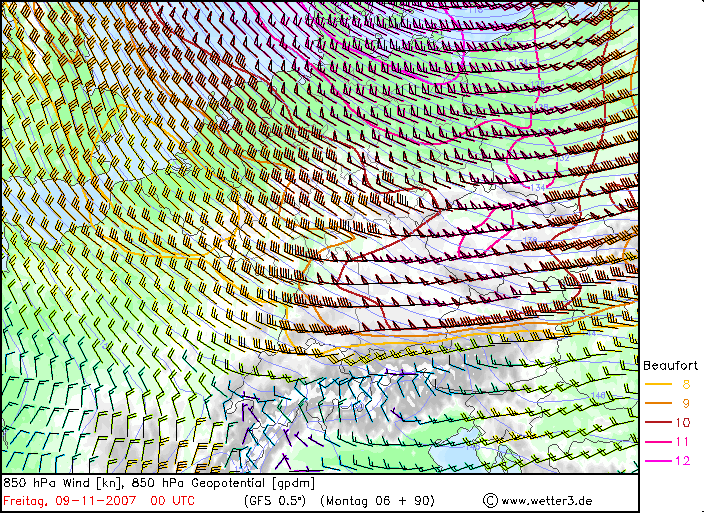The image size is (704, 513).
Task: Click the legend number 11 label
Action: pyautogui.click(x=683, y=441)
